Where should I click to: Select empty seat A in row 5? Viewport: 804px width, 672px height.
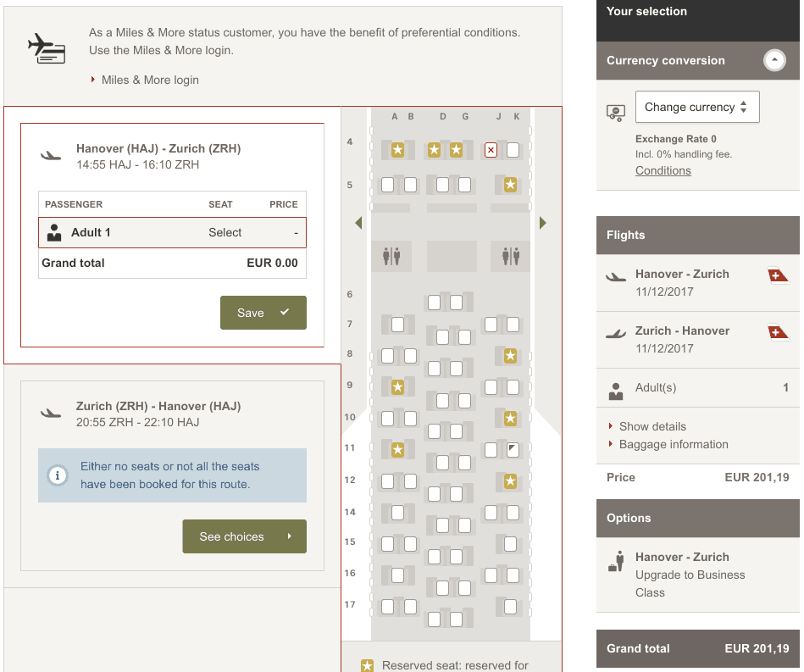click(x=388, y=184)
